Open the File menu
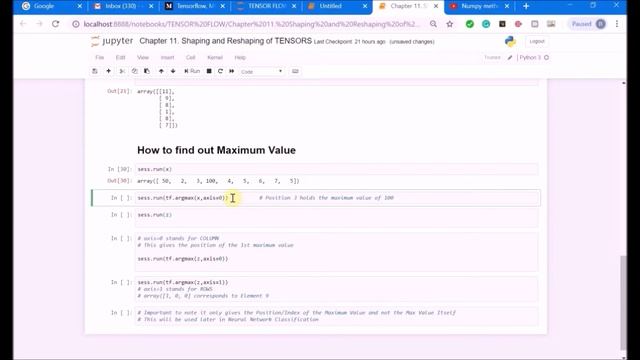The height and width of the screenshot is (360, 640). point(100,58)
